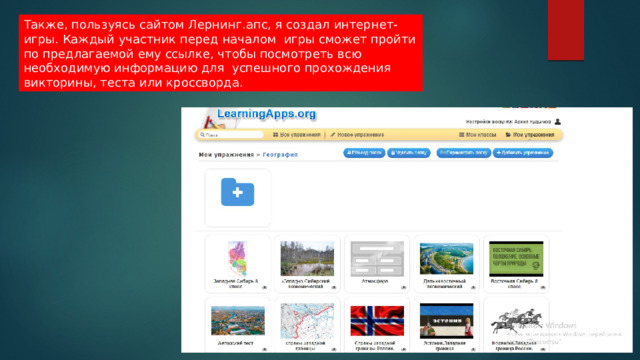Screen dimensions: 640x360
Task: Click the small icon on the swamp photo card
Action: (333, 288)
